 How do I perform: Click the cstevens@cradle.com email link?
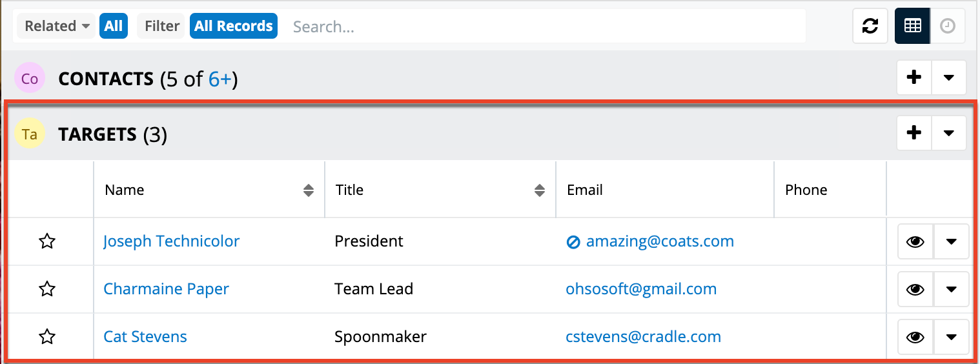tap(643, 337)
